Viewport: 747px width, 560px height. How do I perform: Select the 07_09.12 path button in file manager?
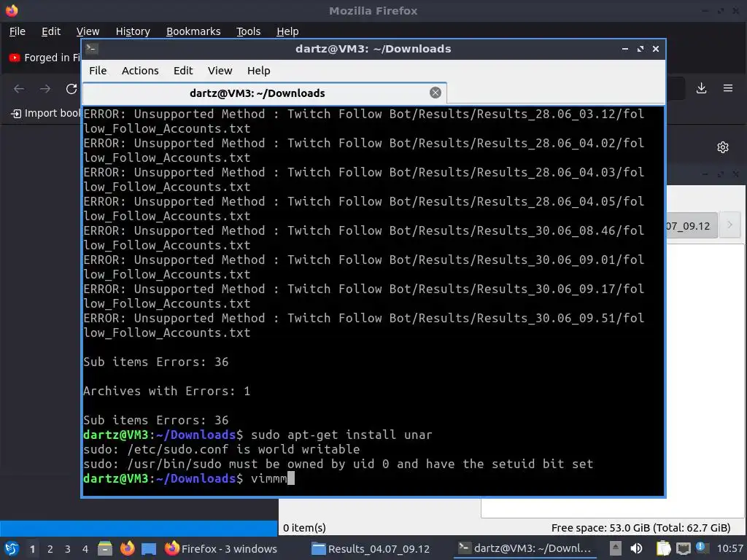(x=692, y=226)
